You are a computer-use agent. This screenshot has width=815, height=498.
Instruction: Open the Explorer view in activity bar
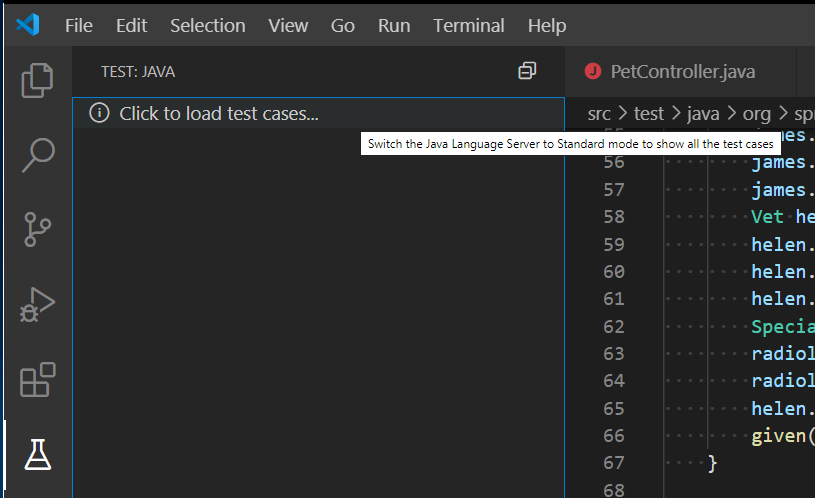(x=37, y=81)
